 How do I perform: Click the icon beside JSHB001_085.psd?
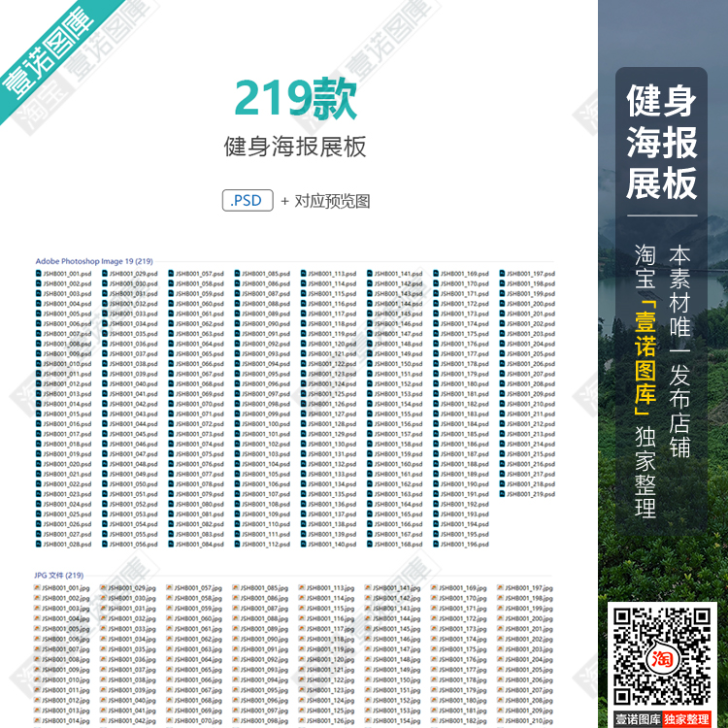pyautogui.click(x=237, y=274)
